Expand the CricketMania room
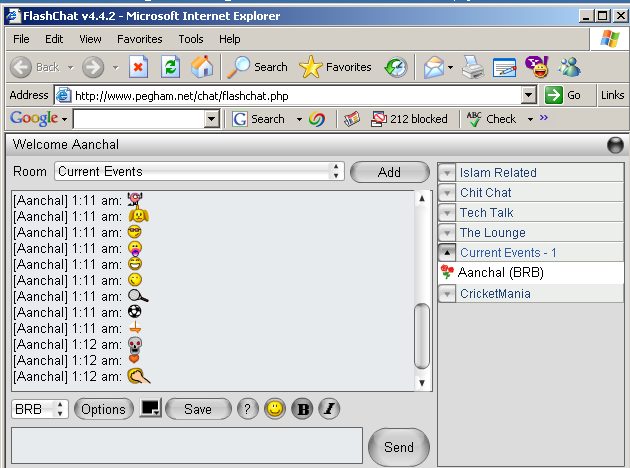This screenshot has width=630, height=468. point(447,294)
